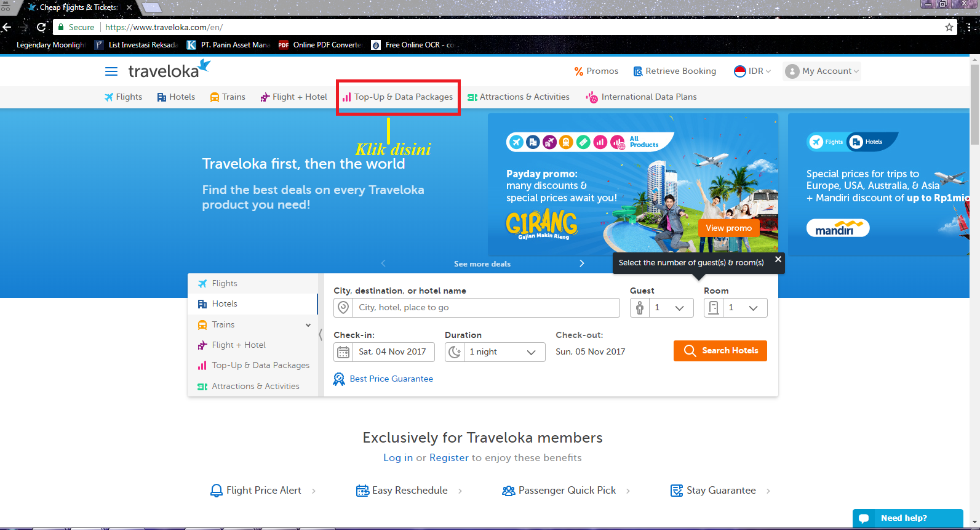Select Hotels tab in search panel
The image size is (980, 530).
252,304
